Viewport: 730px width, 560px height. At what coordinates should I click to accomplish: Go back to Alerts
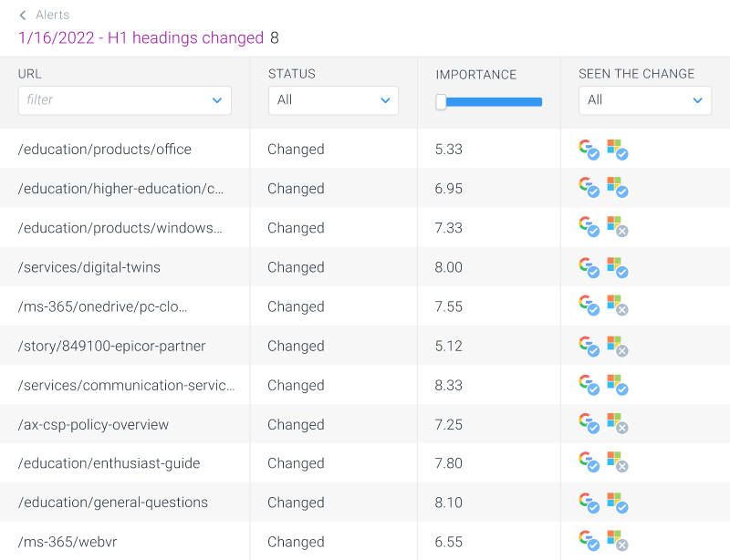52,15
